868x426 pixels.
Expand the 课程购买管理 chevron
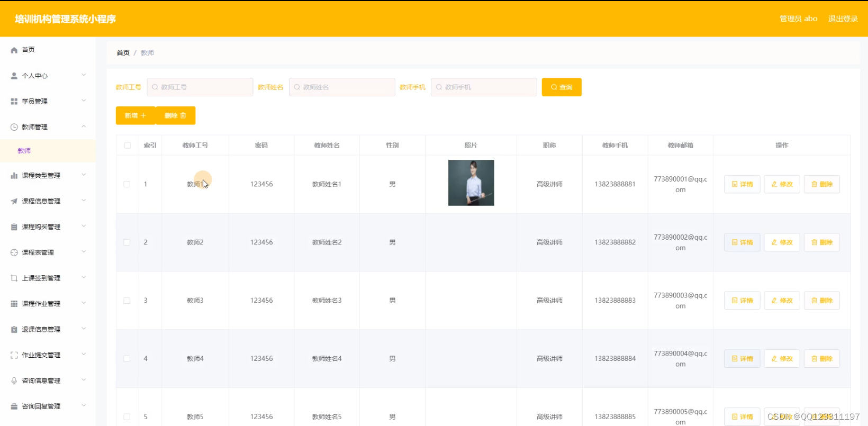coord(84,226)
